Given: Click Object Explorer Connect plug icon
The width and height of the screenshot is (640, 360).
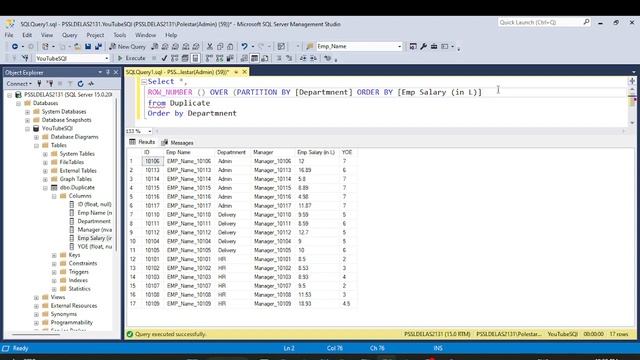Looking at the screenshot, I should (40, 84).
